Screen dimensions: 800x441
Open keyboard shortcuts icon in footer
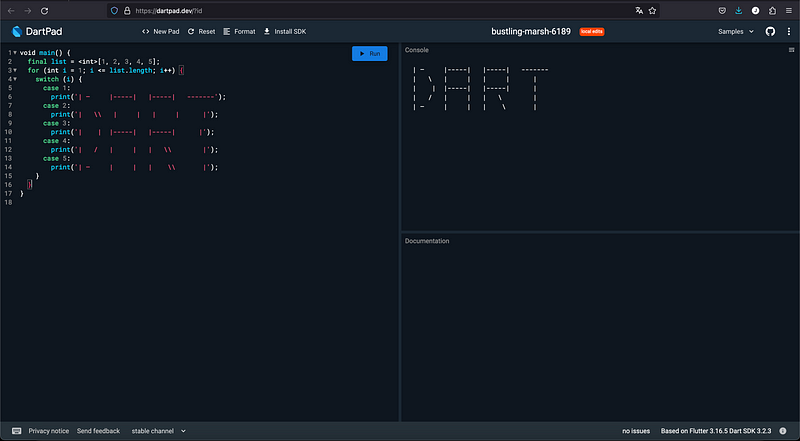tap(16, 431)
